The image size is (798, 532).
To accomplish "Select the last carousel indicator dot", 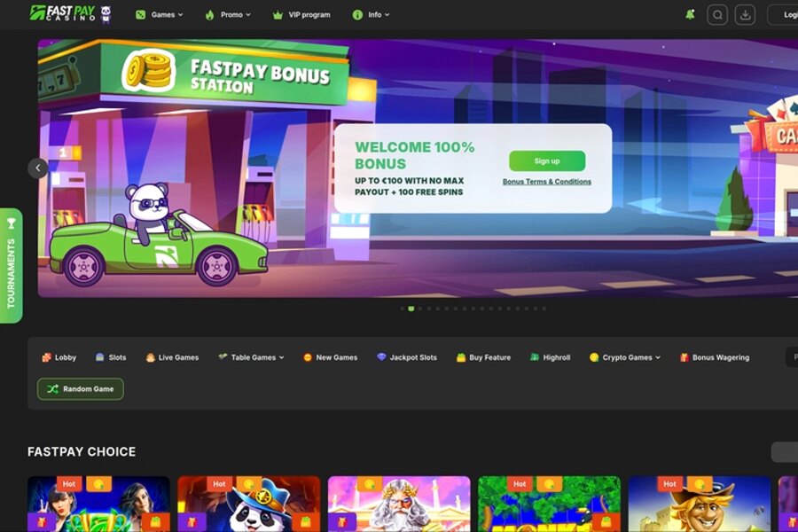I will (544, 309).
